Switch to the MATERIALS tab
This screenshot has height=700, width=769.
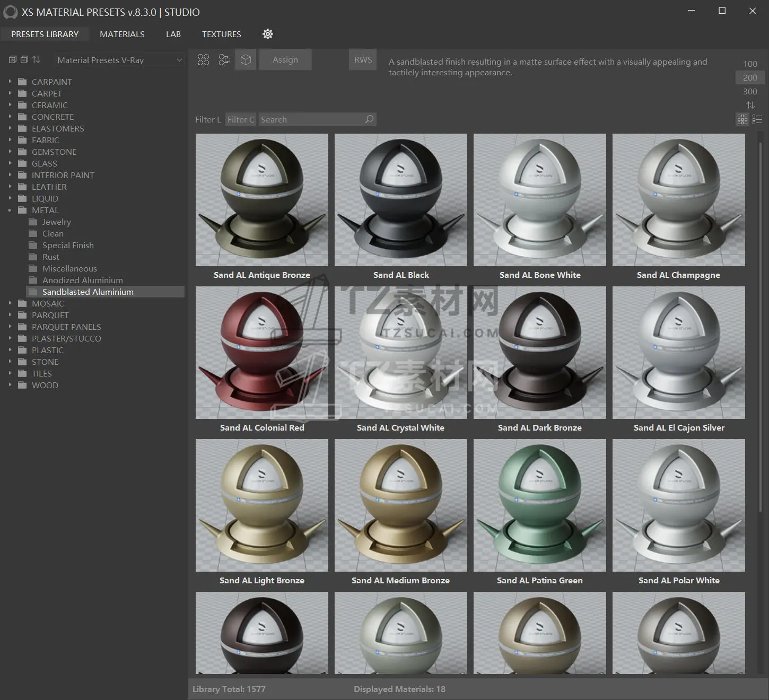click(122, 34)
